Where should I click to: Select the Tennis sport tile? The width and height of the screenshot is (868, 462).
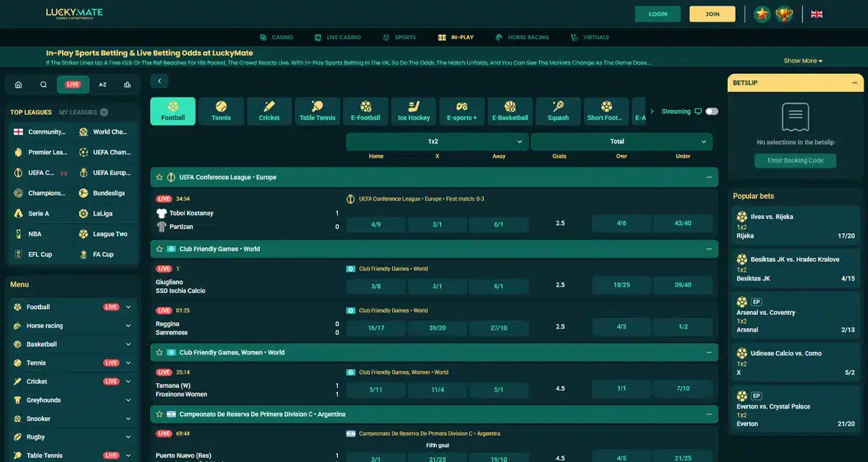[x=221, y=111]
